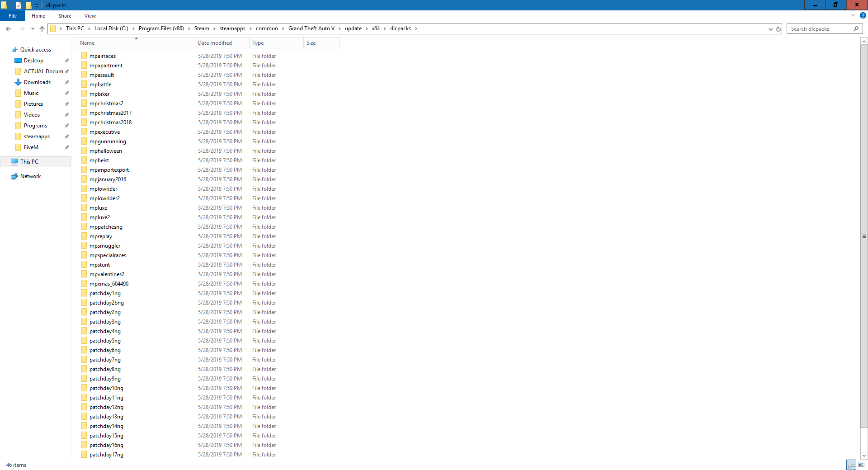The image size is (868, 470).
Task: Expand the address bar history dropdown
Action: (770, 29)
